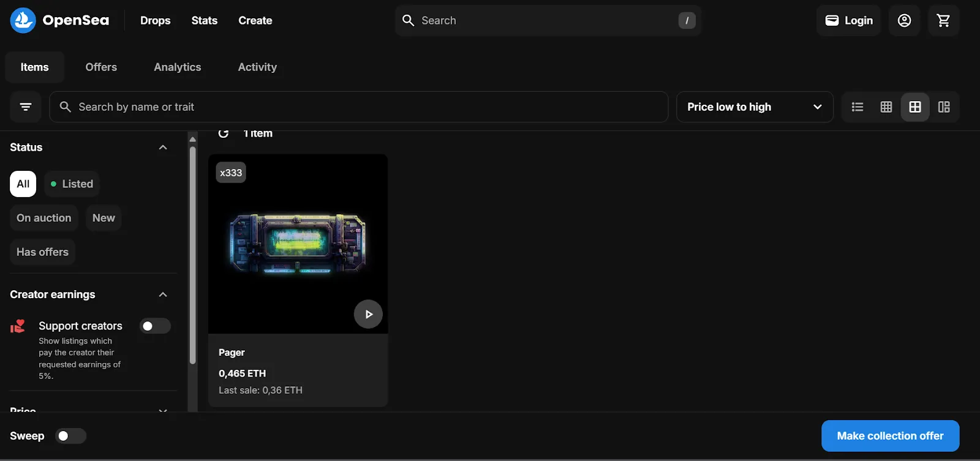980x461 pixels.
Task: Click the Search by name or trait field
Action: [358, 107]
